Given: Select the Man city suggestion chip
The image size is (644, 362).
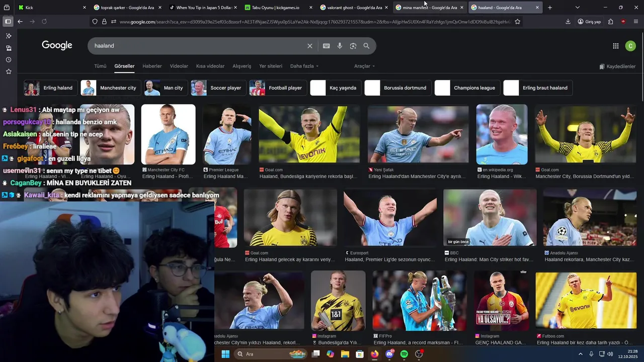Looking at the screenshot, I should [166, 88].
